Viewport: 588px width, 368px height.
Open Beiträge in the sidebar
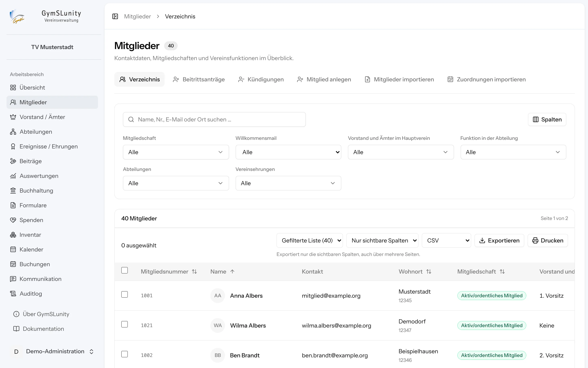pos(52,161)
